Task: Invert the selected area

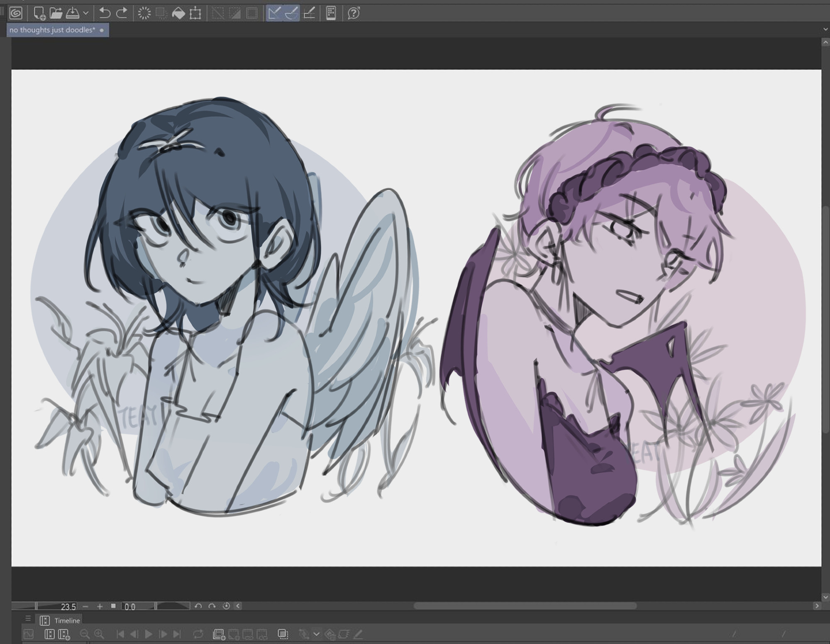Action: tap(234, 13)
